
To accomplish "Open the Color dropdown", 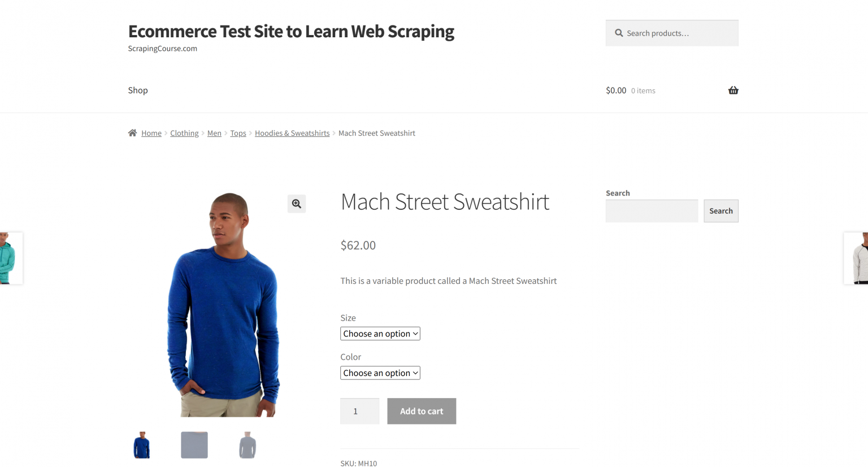I will 380,373.
